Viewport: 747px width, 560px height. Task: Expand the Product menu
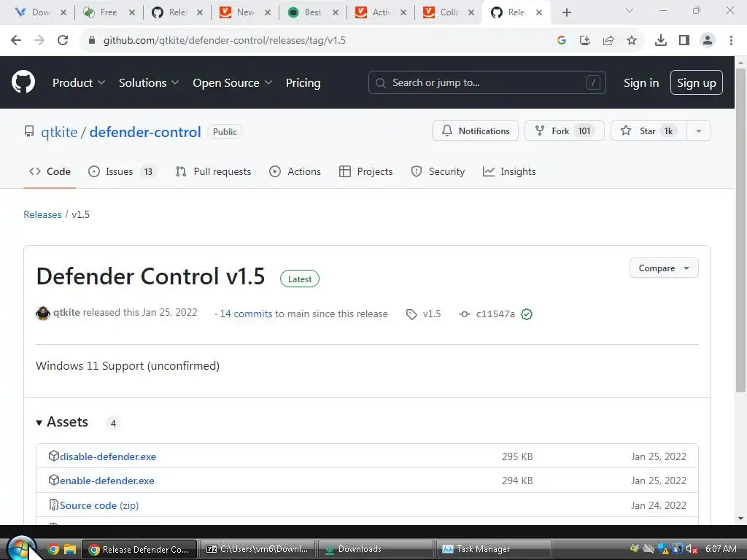79,82
